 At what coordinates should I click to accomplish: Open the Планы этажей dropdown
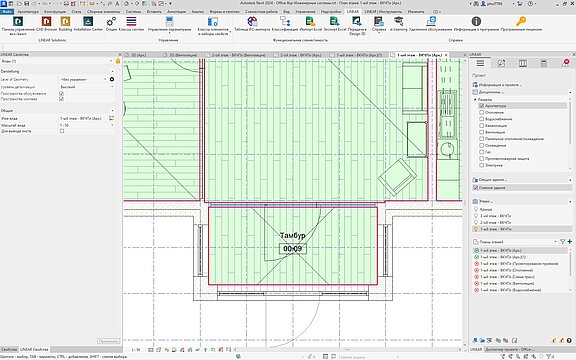click(555, 242)
